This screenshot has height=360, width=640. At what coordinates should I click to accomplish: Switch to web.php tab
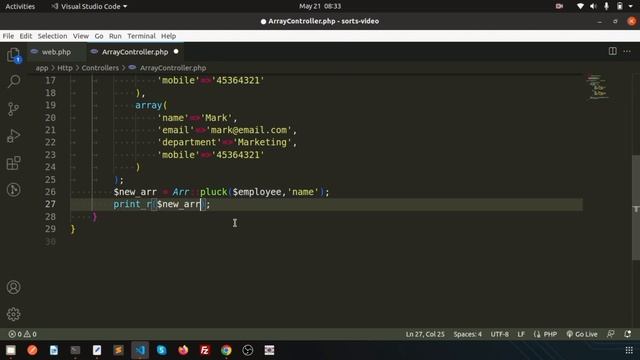(56, 52)
